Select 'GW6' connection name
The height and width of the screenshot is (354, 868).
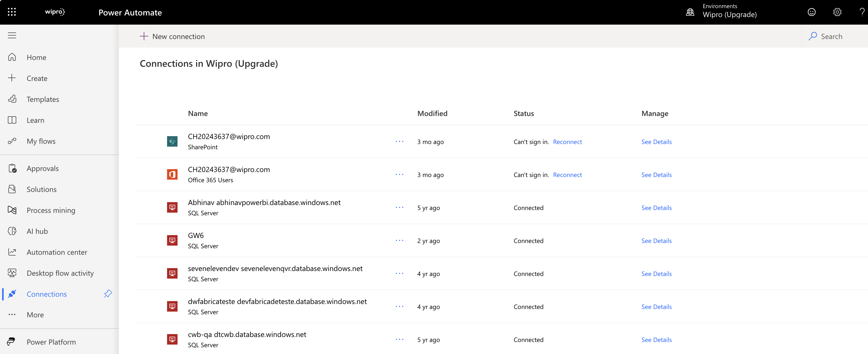click(x=196, y=235)
